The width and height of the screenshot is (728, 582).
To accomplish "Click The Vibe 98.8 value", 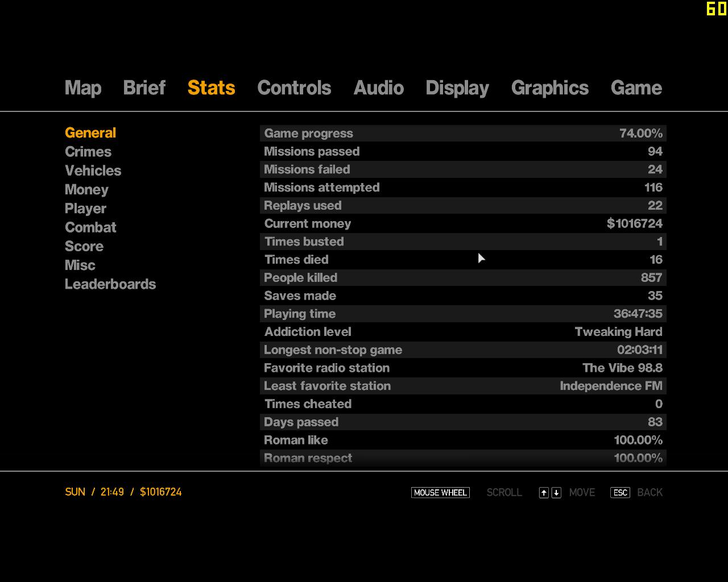I will [622, 368].
